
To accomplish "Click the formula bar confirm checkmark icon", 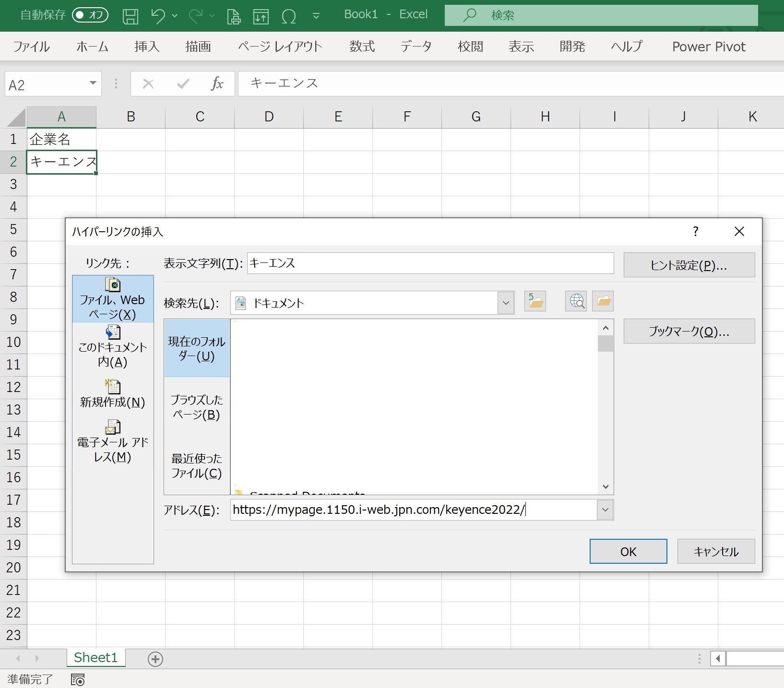I will click(x=183, y=84).
